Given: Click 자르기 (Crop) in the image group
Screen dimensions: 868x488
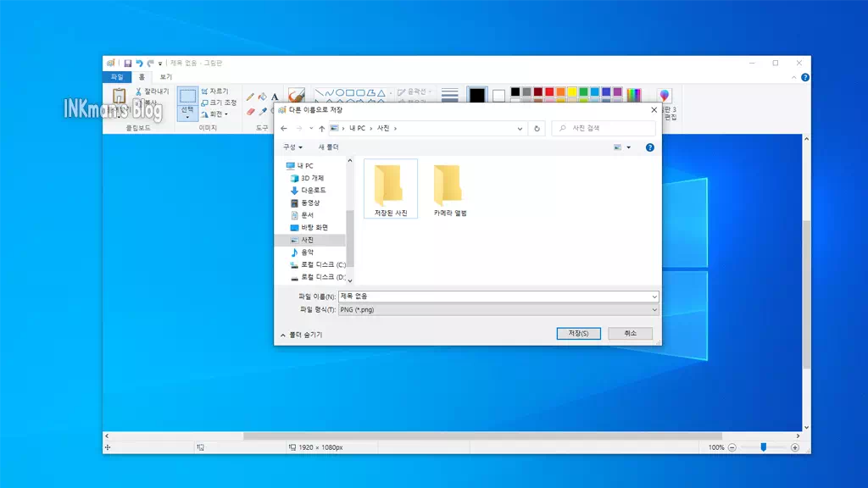Looking at the screenshot, I should click(214, 91).
